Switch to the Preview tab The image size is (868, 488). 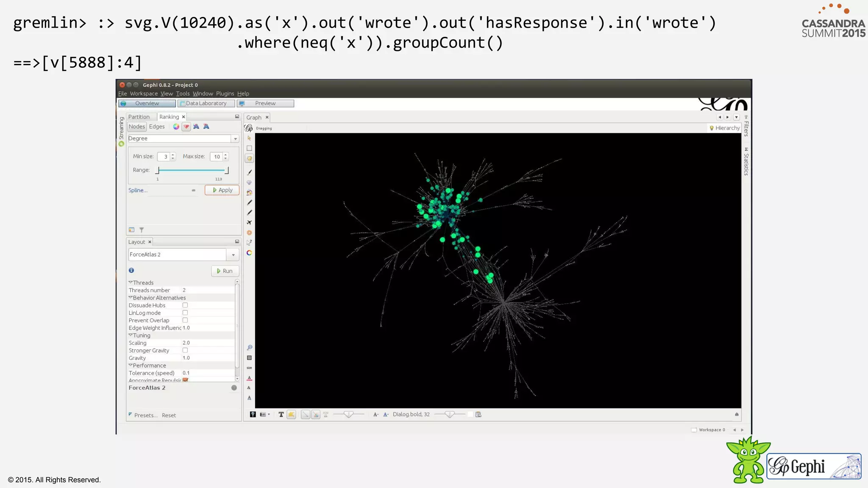coord(265,103)
